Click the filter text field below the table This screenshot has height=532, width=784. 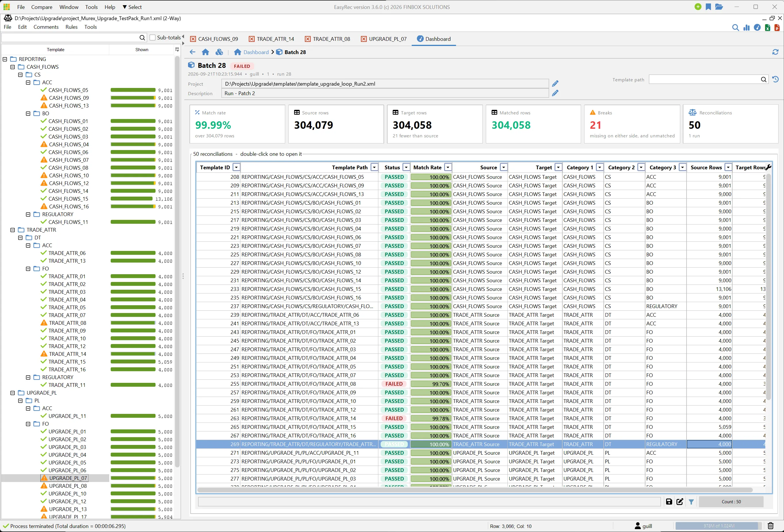[x=429, y=502]
